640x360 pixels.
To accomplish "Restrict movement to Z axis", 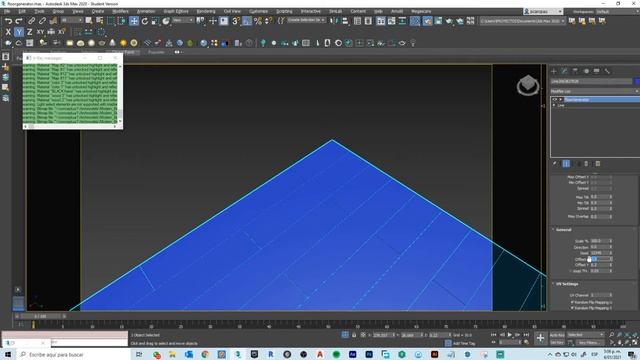I will click(29, 32).
